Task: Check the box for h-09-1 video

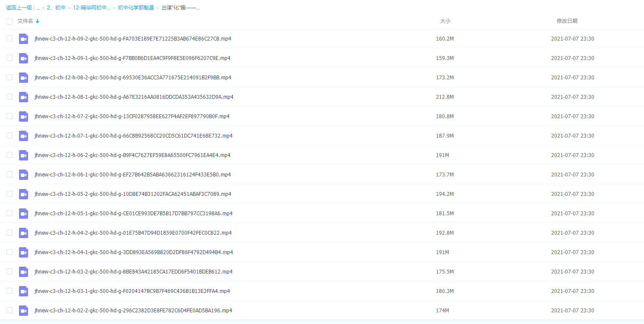Action: 9,58
